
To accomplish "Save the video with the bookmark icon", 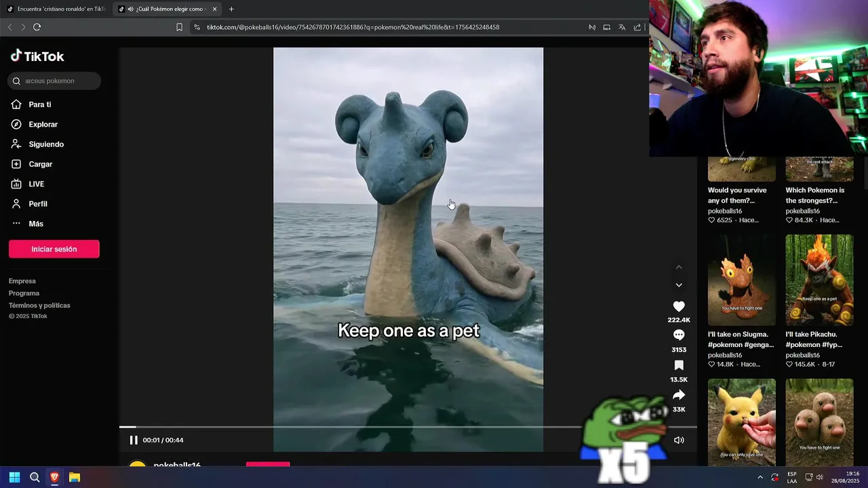I will (x=679, y=365).
